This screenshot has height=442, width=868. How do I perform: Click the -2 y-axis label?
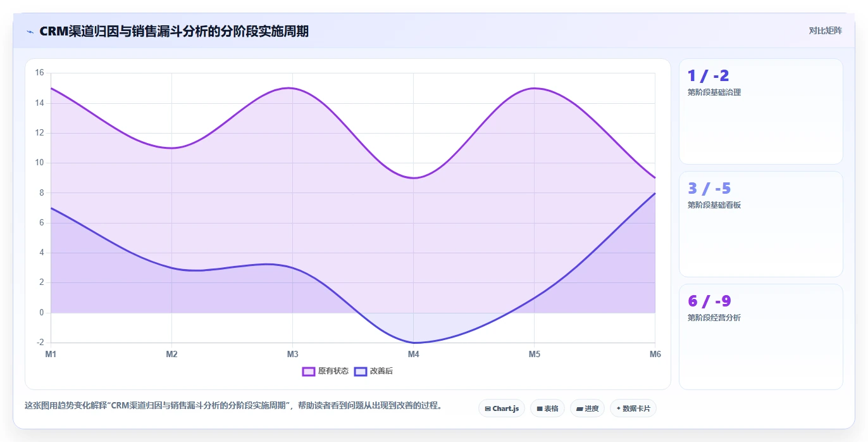click(40, 343)
